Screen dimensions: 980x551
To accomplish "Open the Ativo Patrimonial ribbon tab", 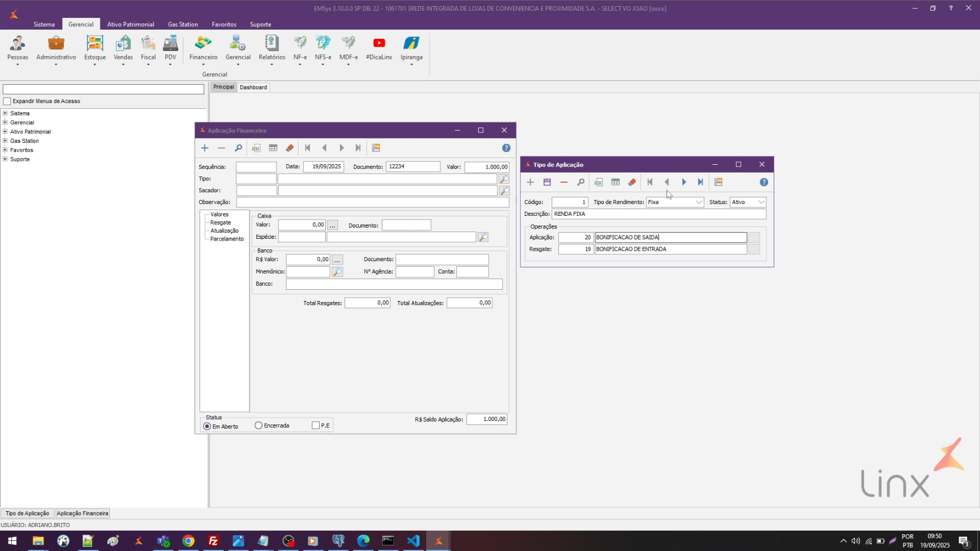I will [131, 25].
